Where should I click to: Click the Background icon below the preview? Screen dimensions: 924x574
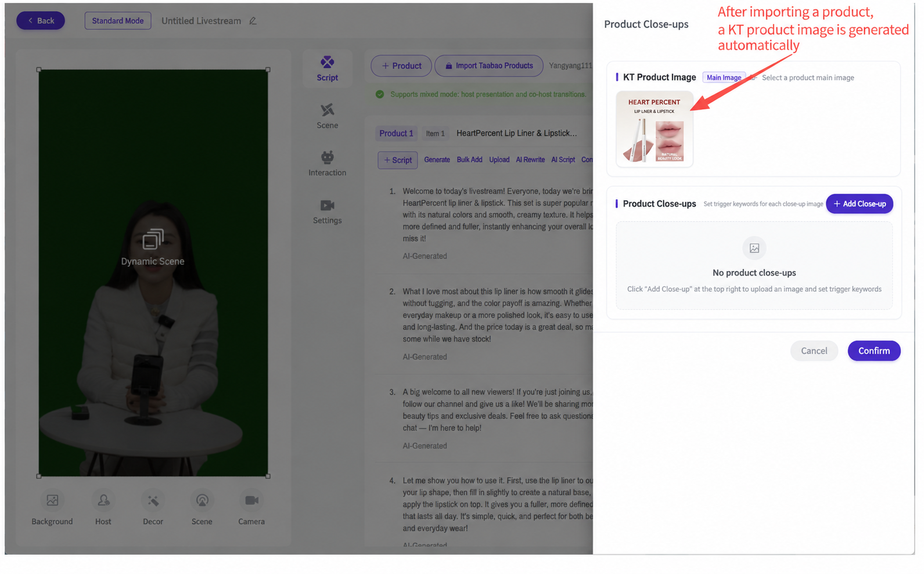(52, 500)
